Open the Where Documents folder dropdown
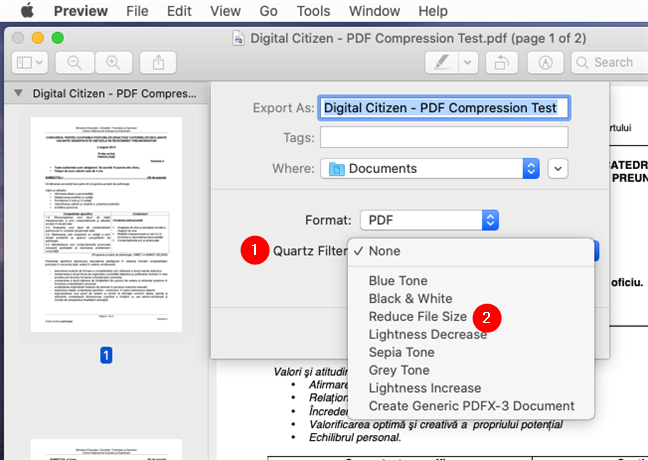 432,169
